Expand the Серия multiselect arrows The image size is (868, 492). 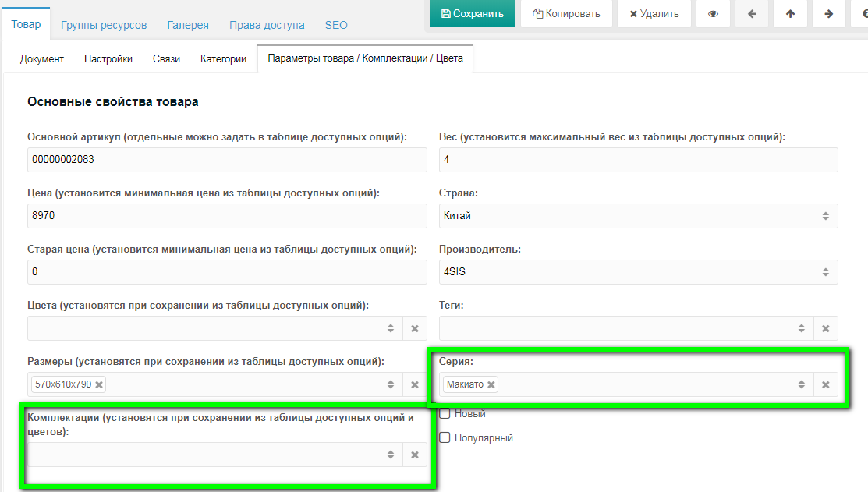(x=802, y=384)
